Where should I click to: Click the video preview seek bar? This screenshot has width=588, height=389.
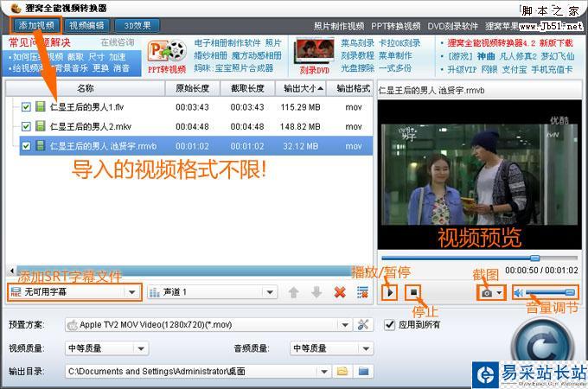(479, 258)
